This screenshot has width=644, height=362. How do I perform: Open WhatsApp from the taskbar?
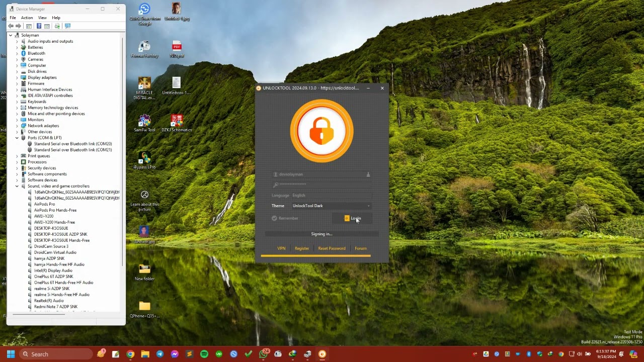pyautogui.click(x=263, y=354)
